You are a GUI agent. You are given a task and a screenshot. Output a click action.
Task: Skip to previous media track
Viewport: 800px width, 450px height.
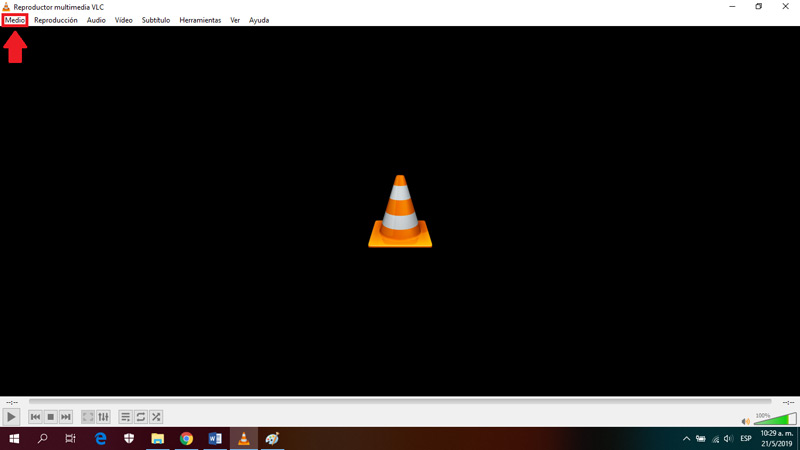35,417
